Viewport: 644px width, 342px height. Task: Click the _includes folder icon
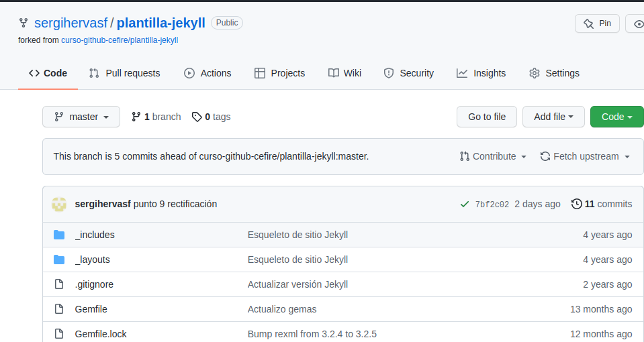(x=59, y=235)
